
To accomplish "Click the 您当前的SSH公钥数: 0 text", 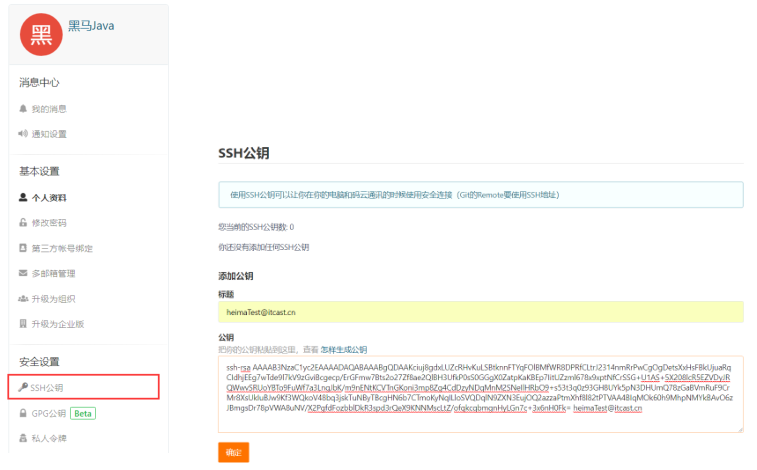I will click(256, 227).
